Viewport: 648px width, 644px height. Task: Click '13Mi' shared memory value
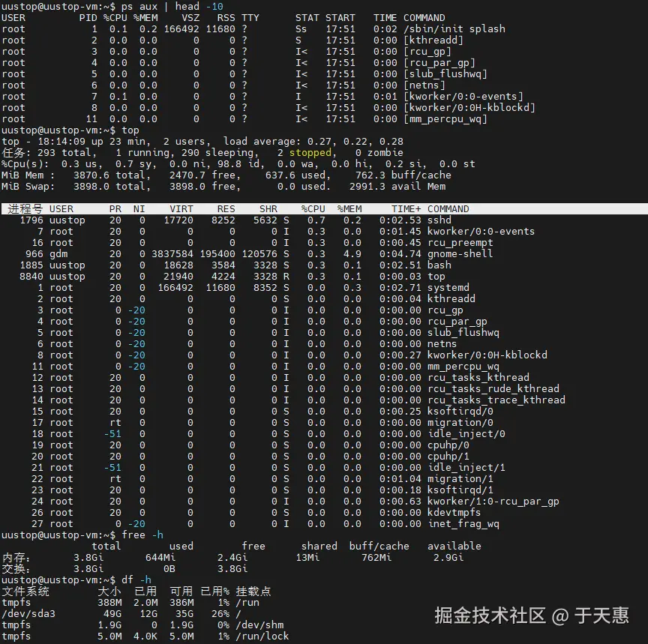tap(307, 558)
